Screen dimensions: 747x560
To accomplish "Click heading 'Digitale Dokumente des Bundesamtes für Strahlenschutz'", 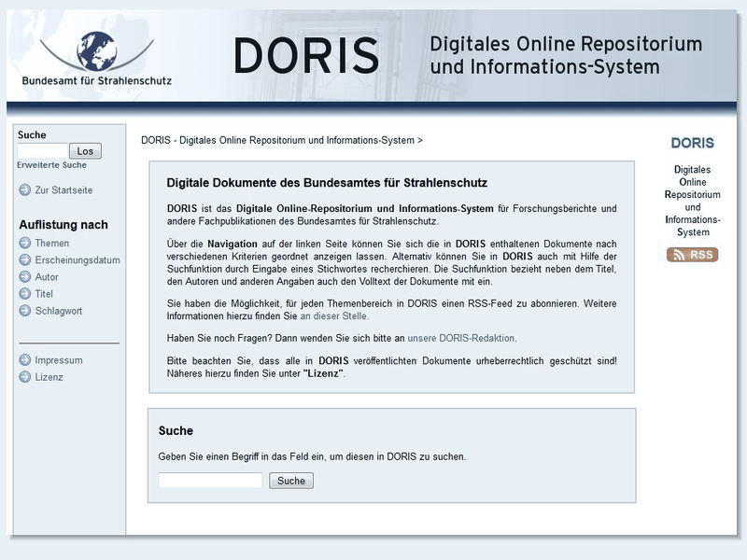I will 327,183.
